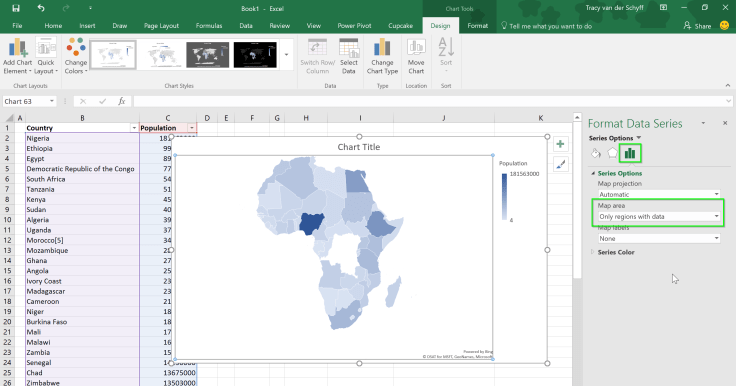This screenshot has width=736, height=386.
Task: Click the Chart Styles paintbrush button
Action: coord(560,164)
